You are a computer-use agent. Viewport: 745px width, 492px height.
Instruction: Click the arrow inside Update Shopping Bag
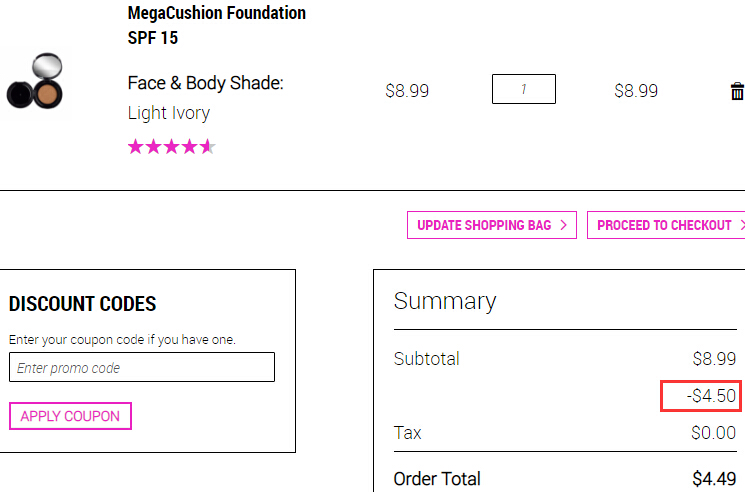tap(564, 225)
